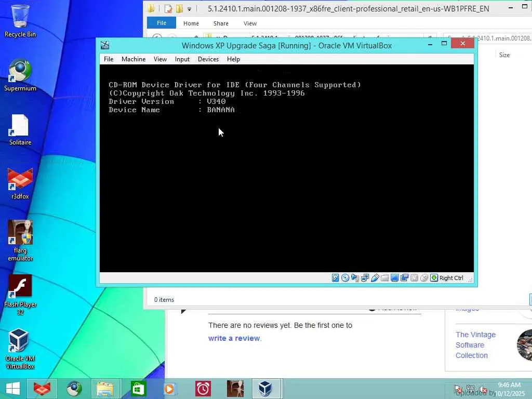
Task: Click the volume tray icon
Action: coord(483,390)
